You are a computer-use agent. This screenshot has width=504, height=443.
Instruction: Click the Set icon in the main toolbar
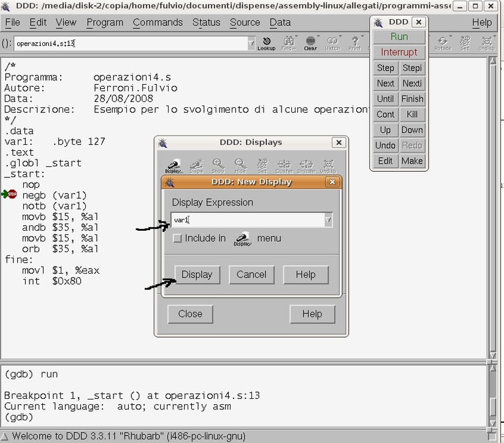[x=465, y=44]
